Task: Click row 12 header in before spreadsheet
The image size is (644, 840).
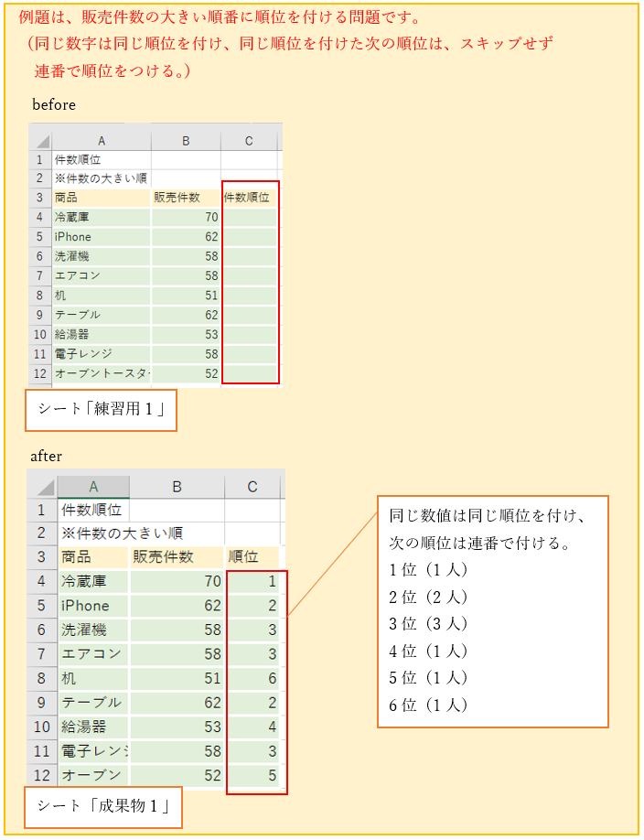Action: point(40,373)
